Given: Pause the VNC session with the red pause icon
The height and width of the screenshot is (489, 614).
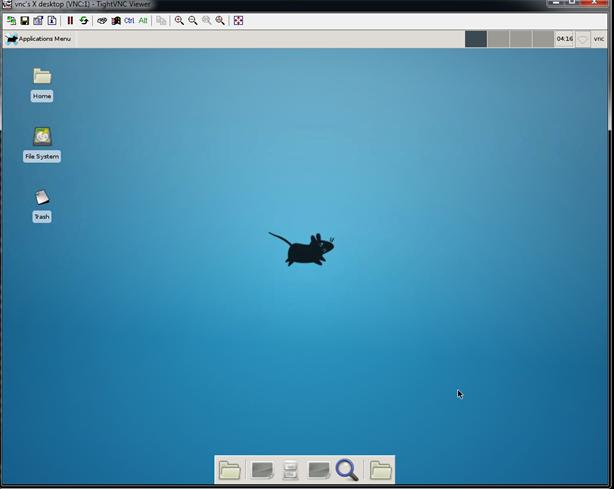Looking at the screenshot, I should pos(70,20).
